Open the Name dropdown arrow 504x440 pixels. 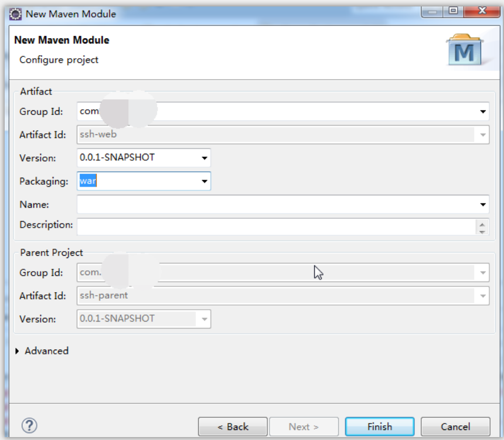tap(483, 204)
